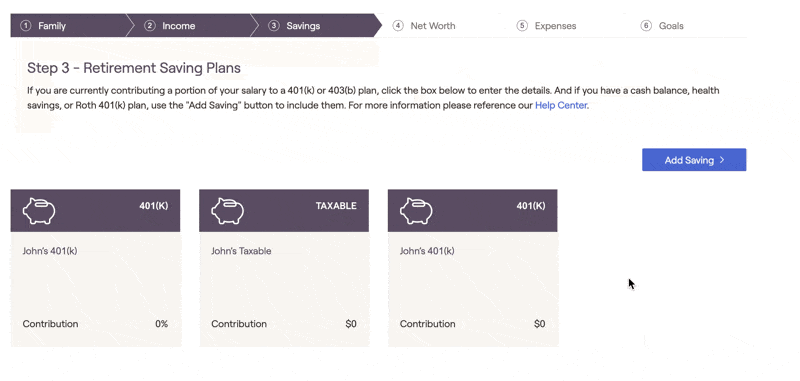Click the step 5 circle number icon
The height and width of the screenshot is (381, 800).
(x=522, y=26)
